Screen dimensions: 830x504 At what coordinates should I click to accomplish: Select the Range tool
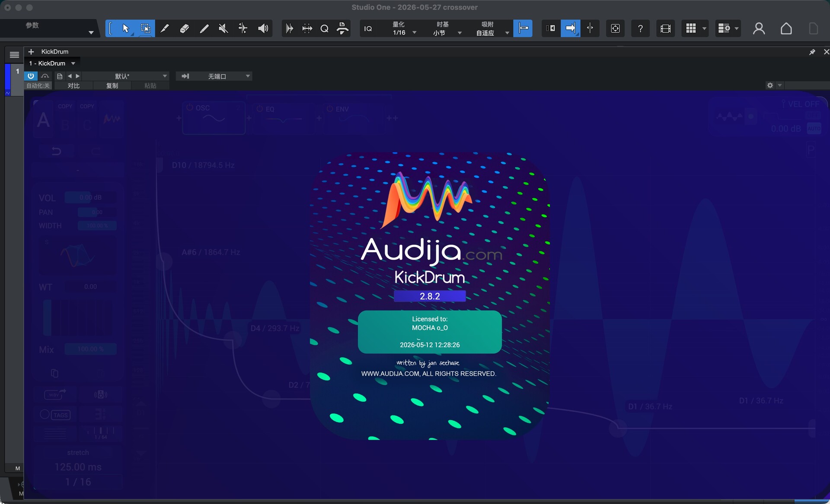[146, 29]
